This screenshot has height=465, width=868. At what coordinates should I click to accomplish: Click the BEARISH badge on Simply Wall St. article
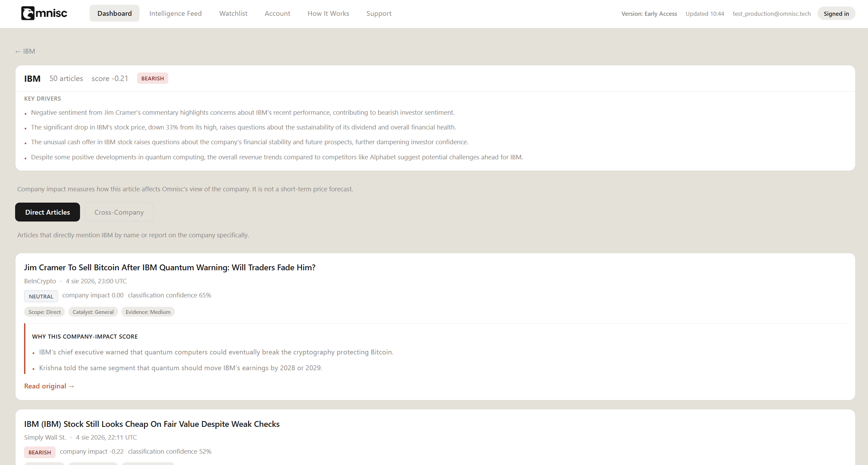pos(40,452)
